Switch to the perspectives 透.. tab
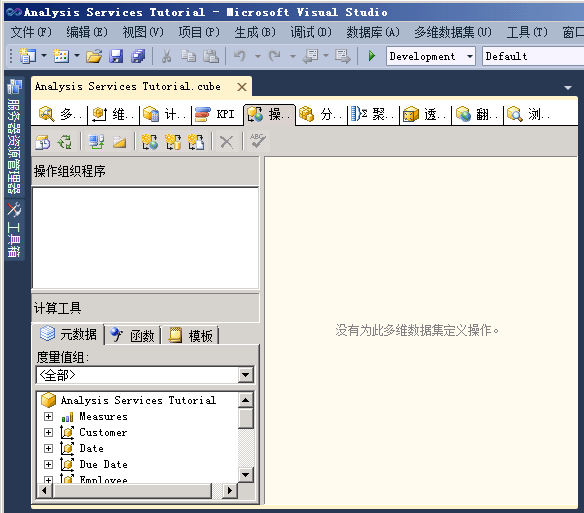The width and height of the screenshot is (584, 513). click(425, 114)
